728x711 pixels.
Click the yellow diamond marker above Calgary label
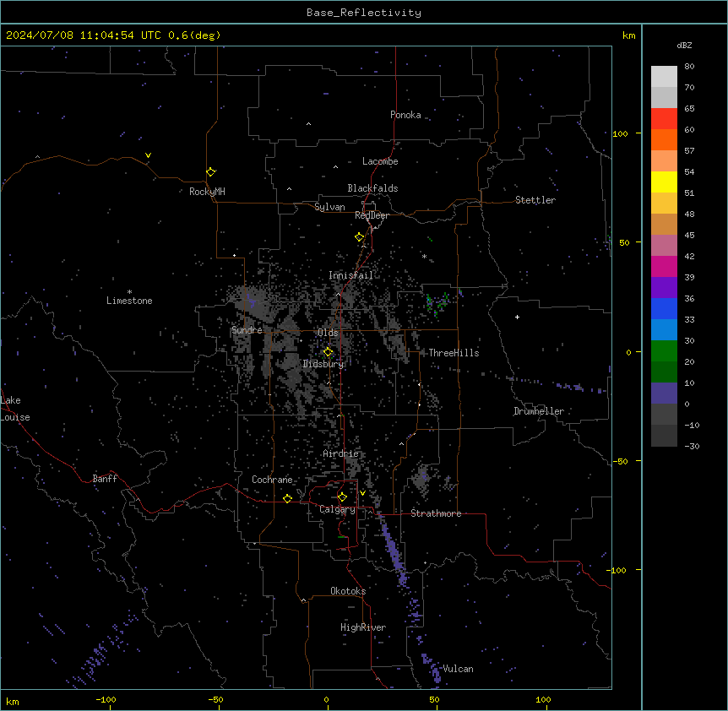342,497
